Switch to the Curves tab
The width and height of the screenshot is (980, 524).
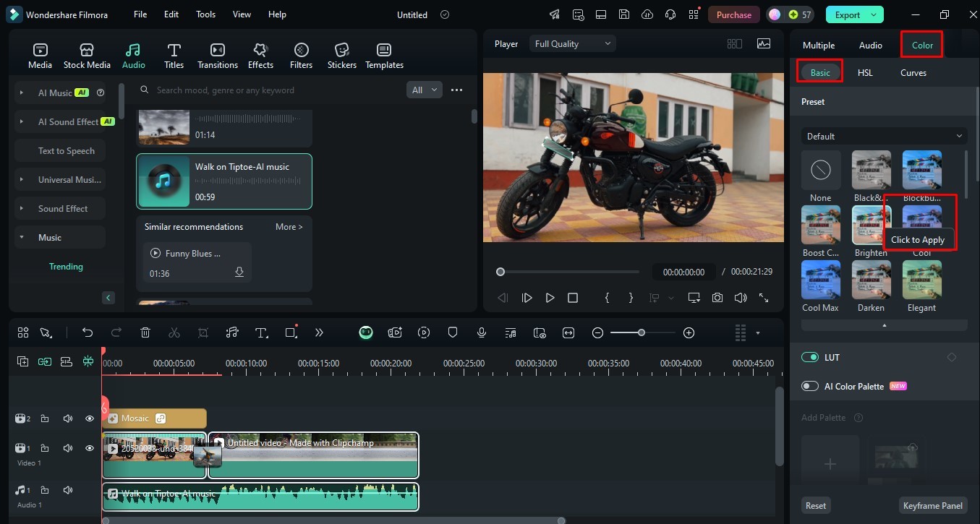coord(913,73)
